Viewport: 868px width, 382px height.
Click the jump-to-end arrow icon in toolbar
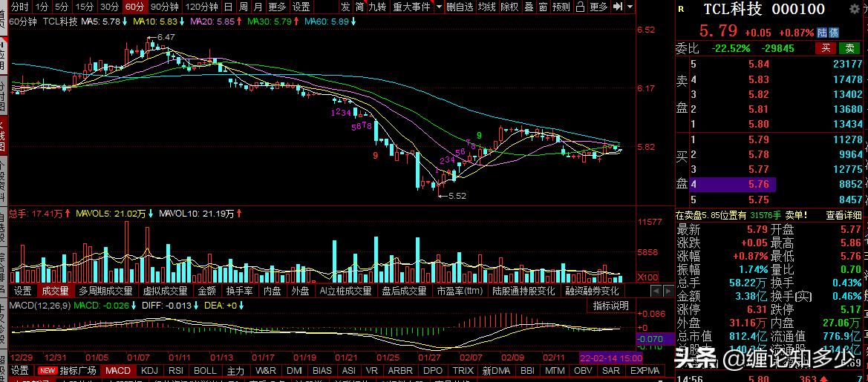point(619,7)
